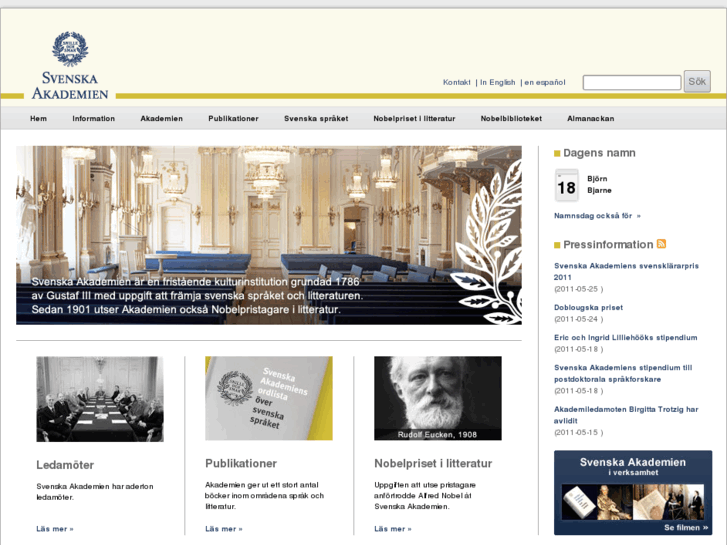Click the Pressinformation heading
Screen dimensions: 727x545
click(608, 244)
